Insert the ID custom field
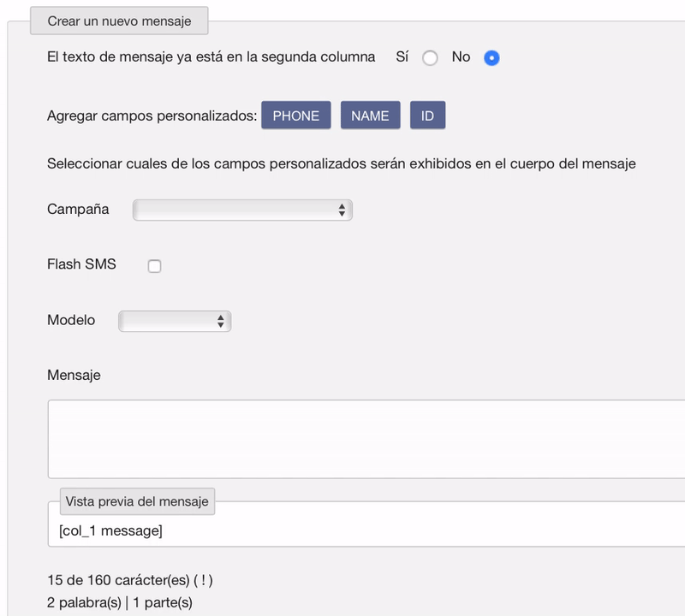This screenshot has width=685, height=616. pyautogui.click(x=427, y=115)
